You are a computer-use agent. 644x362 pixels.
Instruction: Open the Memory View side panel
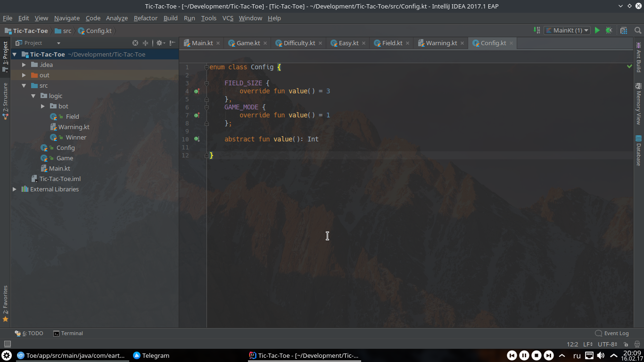coord(639,104)
